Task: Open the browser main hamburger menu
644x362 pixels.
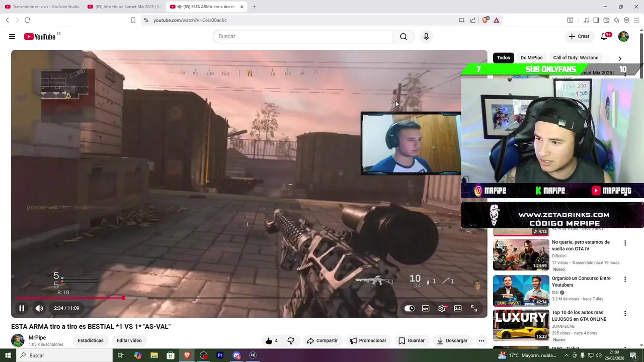Action: [637, 20]
